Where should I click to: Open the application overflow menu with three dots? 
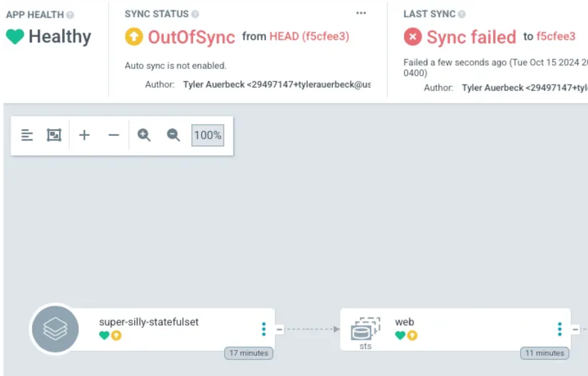click(361, 13)
